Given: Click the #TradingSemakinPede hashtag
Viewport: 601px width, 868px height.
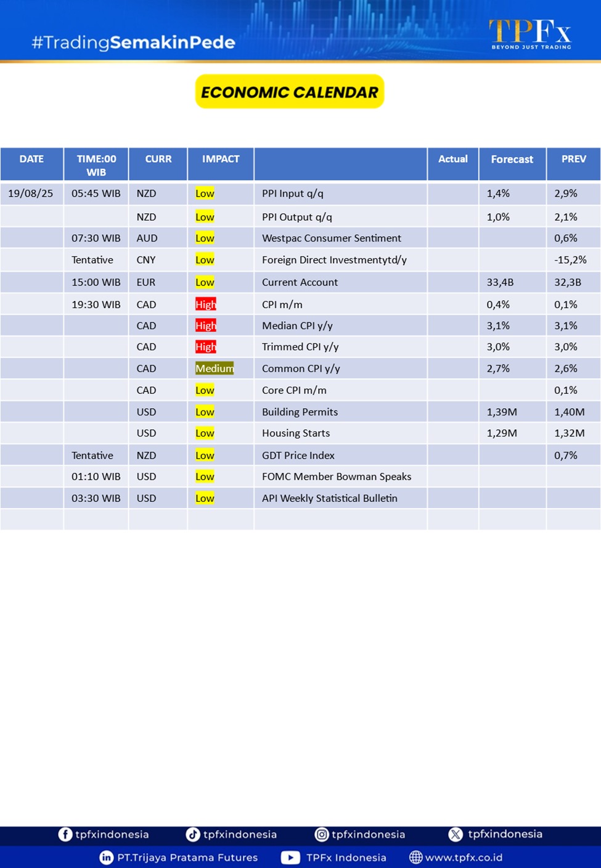Looking at the screenshot, I should tap(134, 43).
